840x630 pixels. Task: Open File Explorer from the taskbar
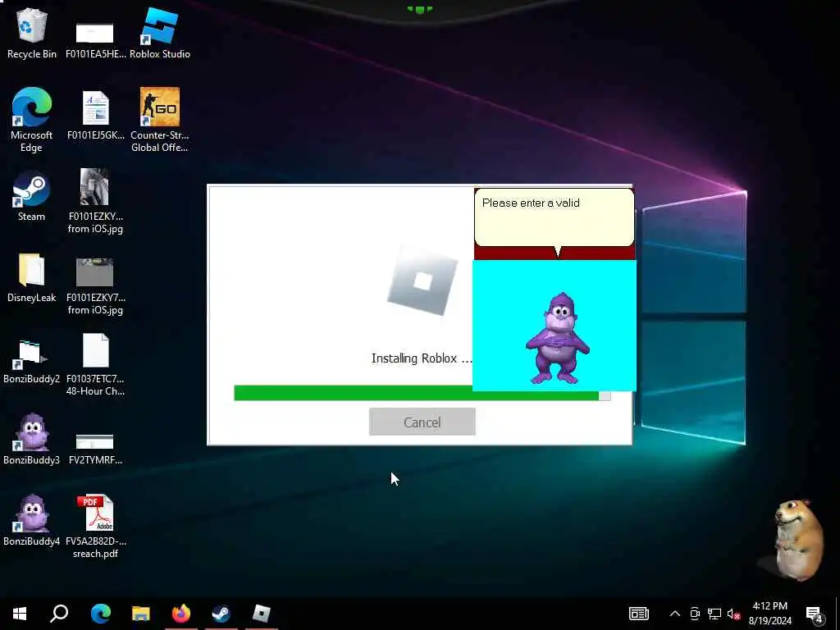(x=141, y=614)
